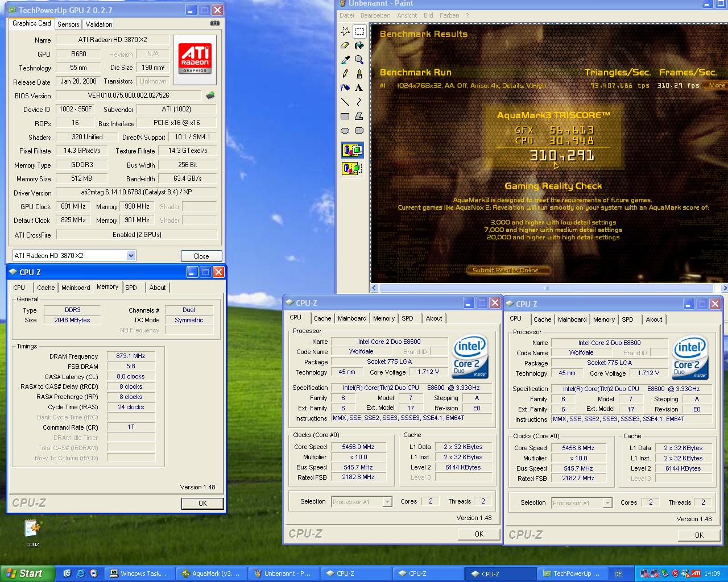Viewport: 728px width, 582px height.
Task: Click Paint's scroll-left arrow
Action: [x=375, y=288]
